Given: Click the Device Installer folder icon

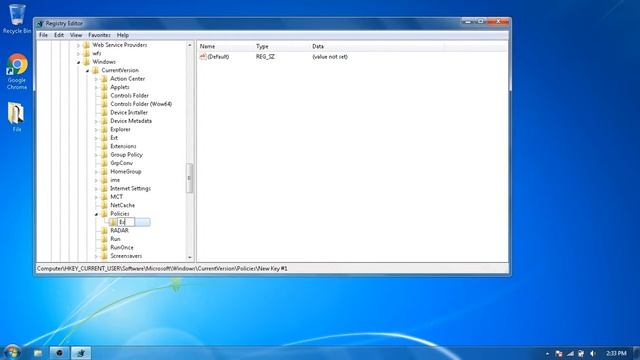Looking at the screenshot, I should pyautogui.click(x=104, y=113).
